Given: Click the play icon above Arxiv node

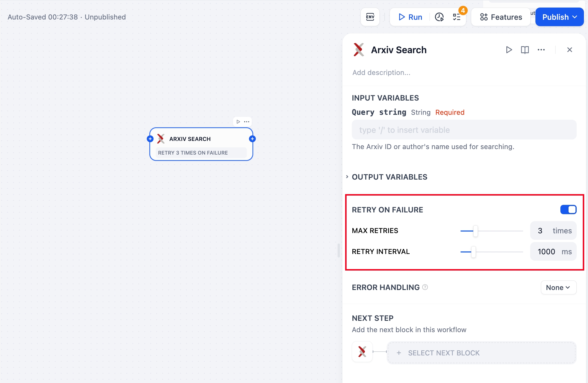Looking at the screenshot, I should pyautogui.click(x=238, y=121).
